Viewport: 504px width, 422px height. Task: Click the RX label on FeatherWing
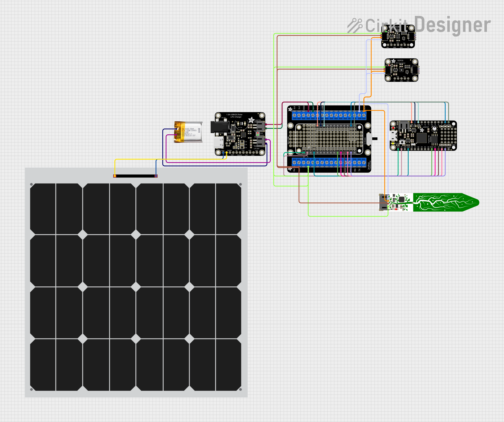click(x=355, y=170)
